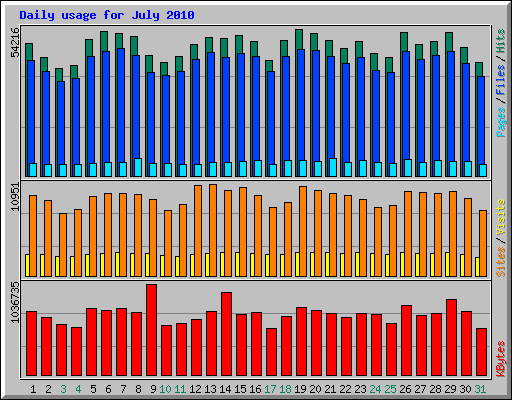Select the y-axis value 54216
512x400 pixels.
click(x=15, y=42)
